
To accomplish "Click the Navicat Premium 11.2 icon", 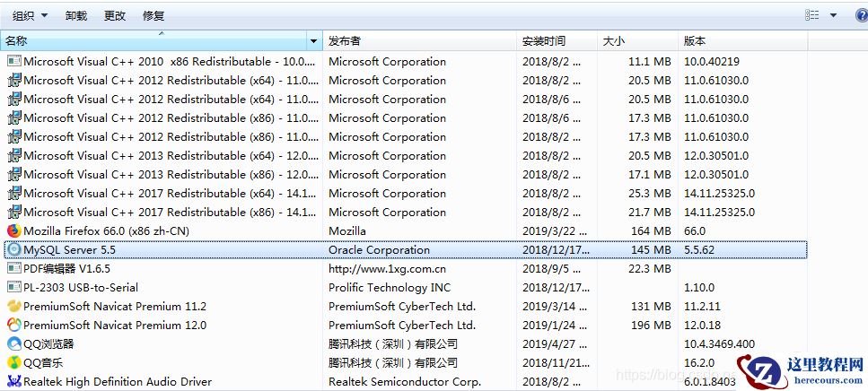I will coord(13,306).
